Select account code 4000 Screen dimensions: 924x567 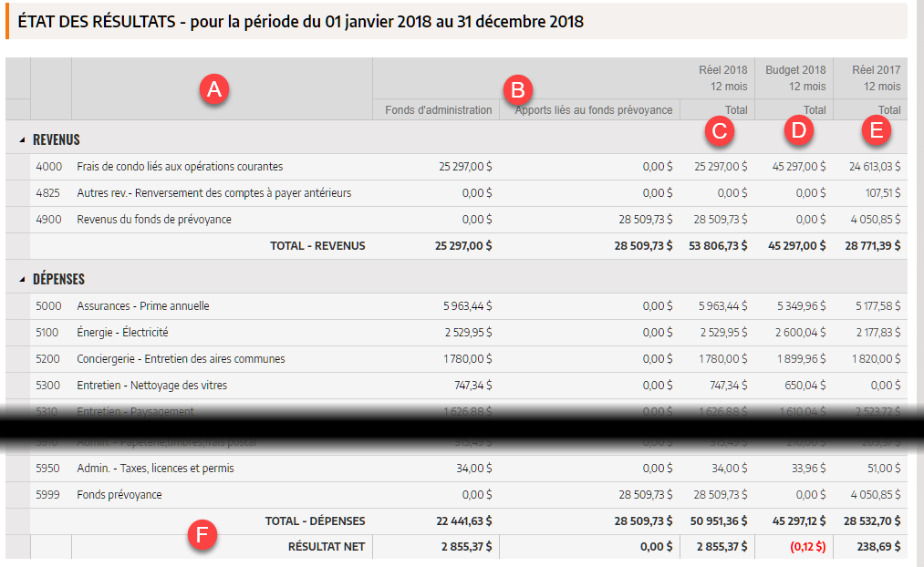(49, 167)
